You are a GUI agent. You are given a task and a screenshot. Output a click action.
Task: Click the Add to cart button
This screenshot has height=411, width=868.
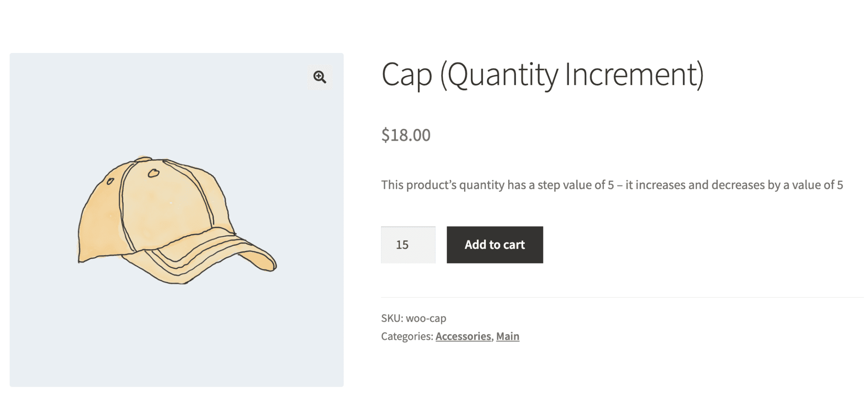(494, 244)
